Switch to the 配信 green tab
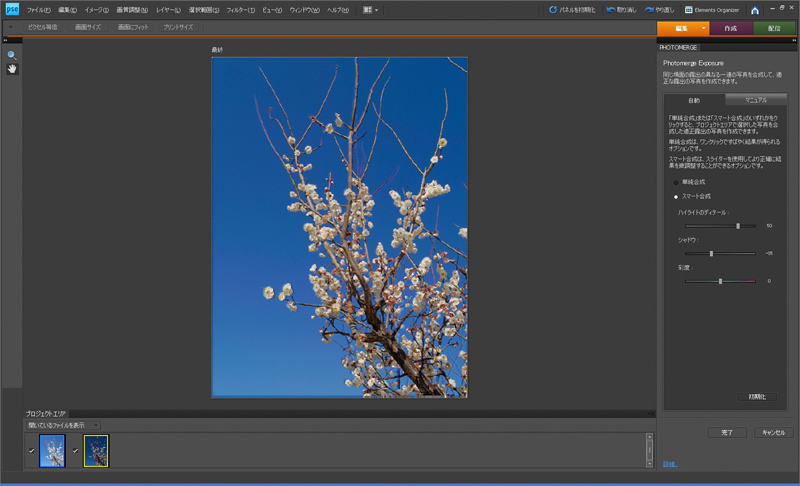800x486 pixels. 774,28
